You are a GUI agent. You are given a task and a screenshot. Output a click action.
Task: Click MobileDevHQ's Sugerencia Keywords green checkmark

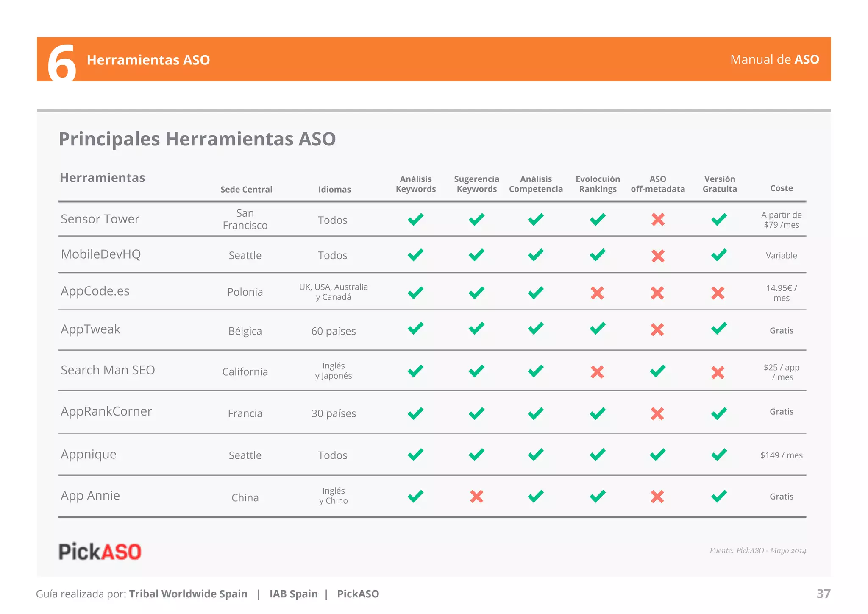476,255
